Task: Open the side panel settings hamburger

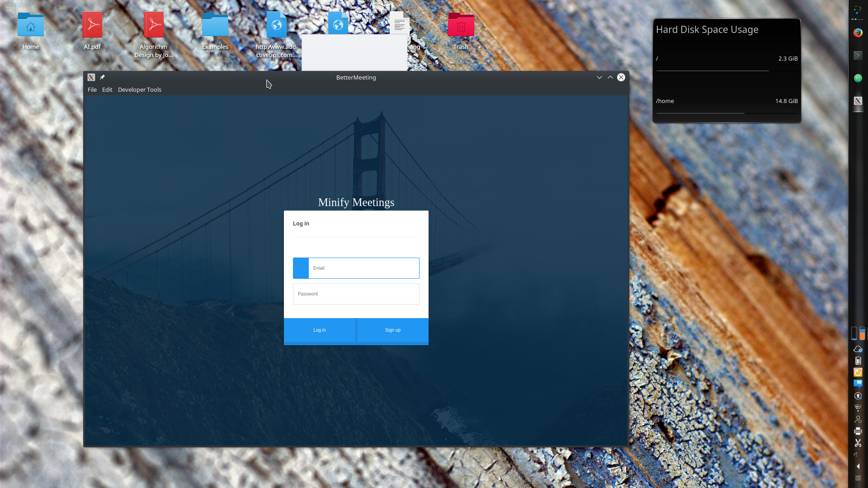Action: click(858, 478)
